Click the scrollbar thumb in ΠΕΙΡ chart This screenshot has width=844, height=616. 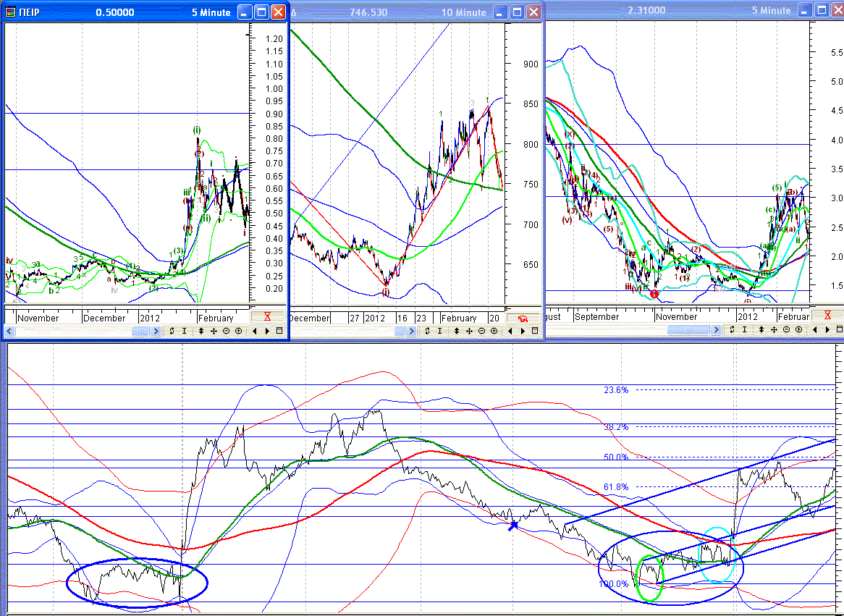point(140,331)
